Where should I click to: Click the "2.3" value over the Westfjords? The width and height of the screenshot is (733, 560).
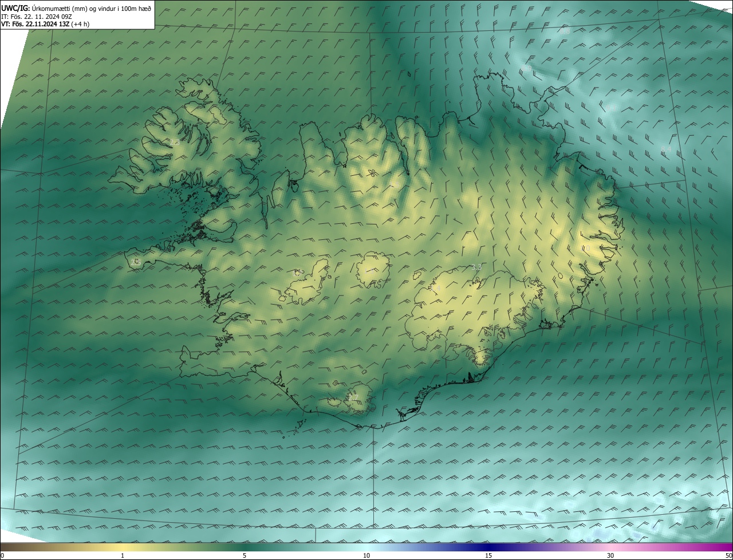175,142
